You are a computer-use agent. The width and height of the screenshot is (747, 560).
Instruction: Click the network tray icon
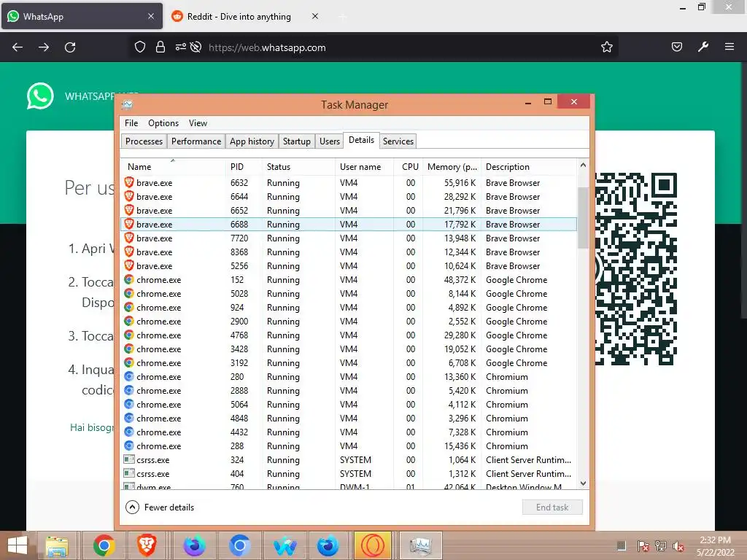[x=661, y=546]
